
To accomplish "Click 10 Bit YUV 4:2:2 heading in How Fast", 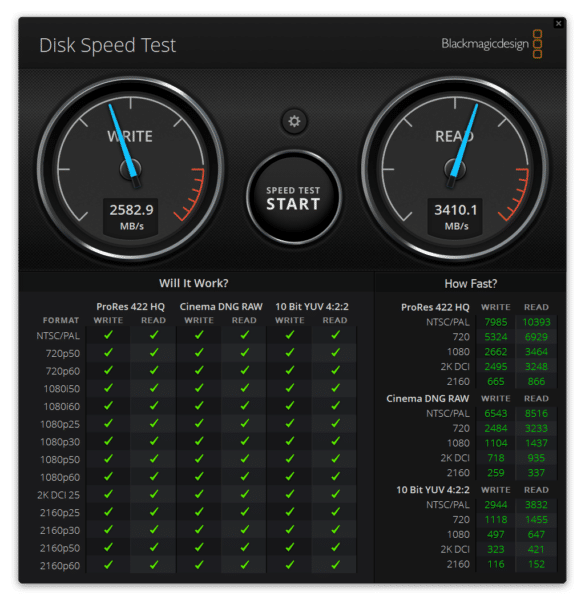I will (433, 490).
